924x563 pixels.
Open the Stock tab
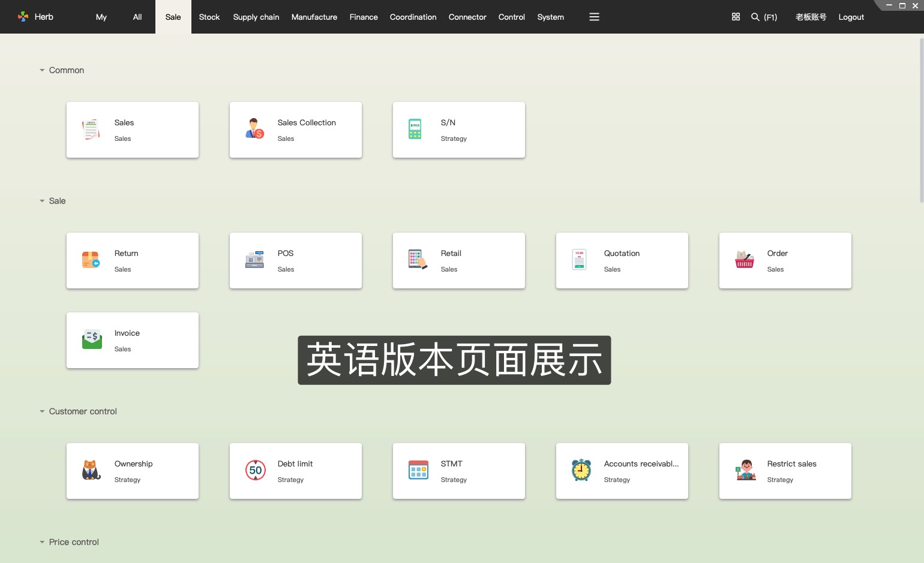point(209,17)
